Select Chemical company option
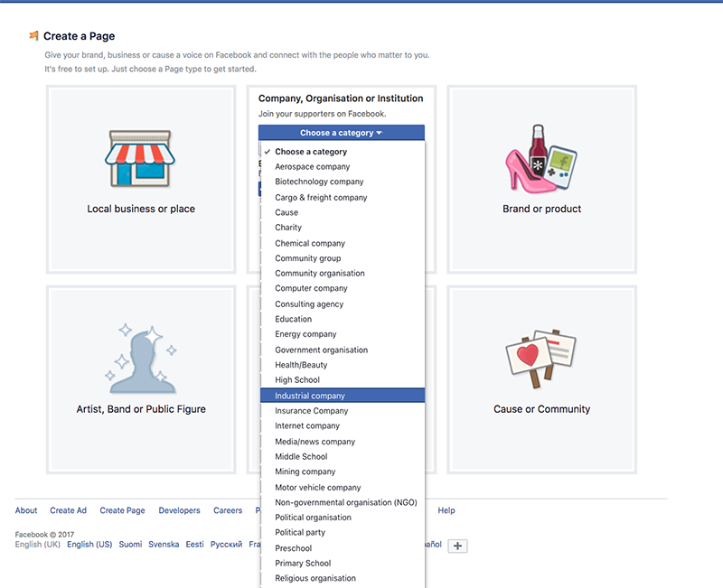Screen dimensions: 723x588 [343, 243]
